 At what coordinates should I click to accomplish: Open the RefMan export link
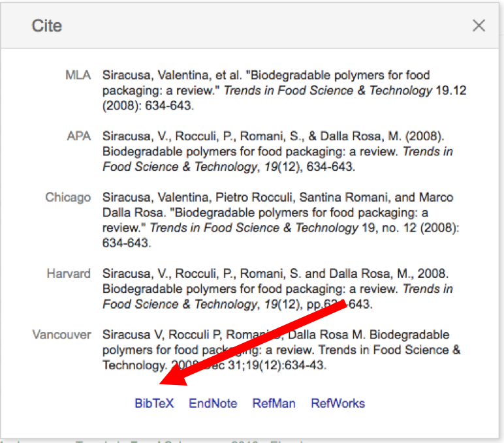[x=274, y=403]
